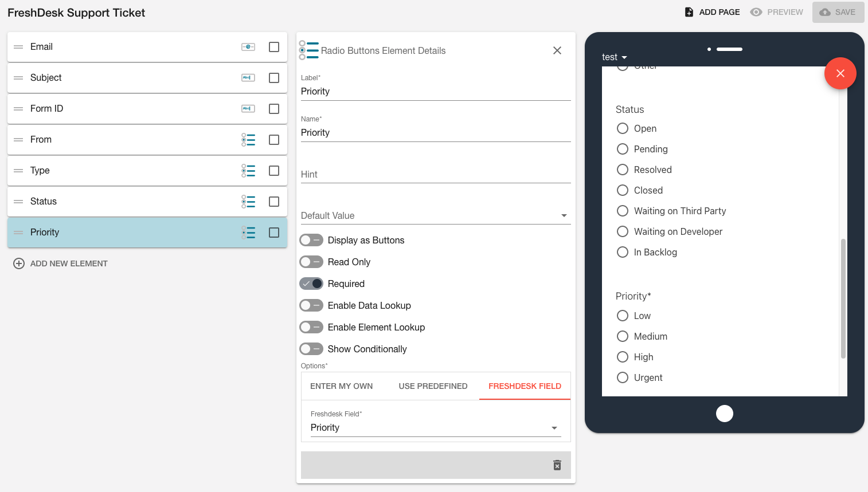Check the Type row checkbox

[274, 171]
